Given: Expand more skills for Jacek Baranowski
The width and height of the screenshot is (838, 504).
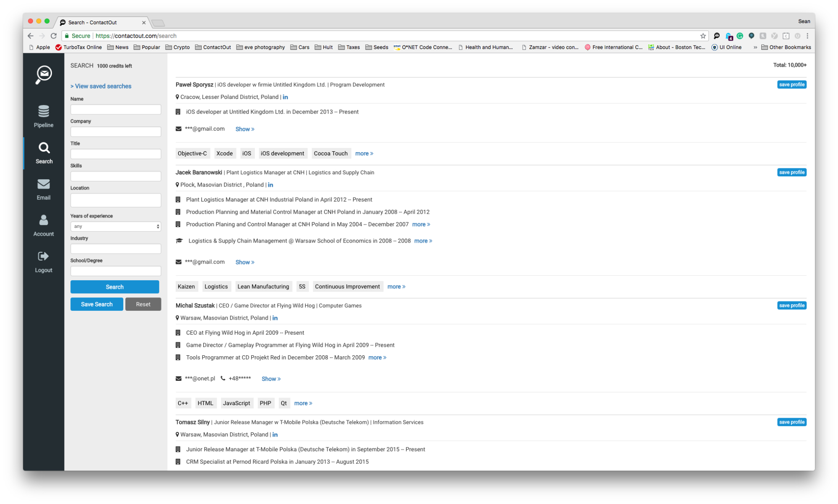Looking at the screenshot, I should point(396,287).
